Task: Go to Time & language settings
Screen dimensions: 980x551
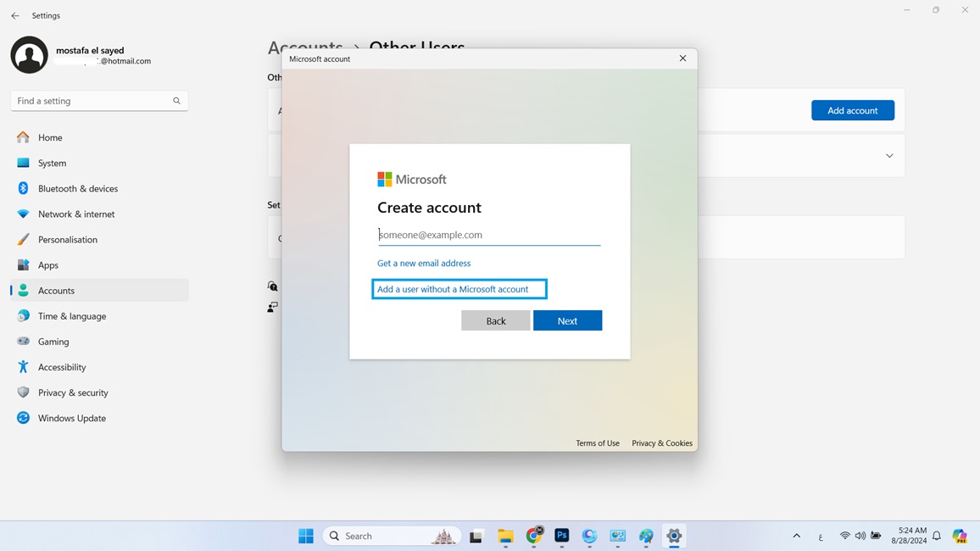Action: click(72, 316)
